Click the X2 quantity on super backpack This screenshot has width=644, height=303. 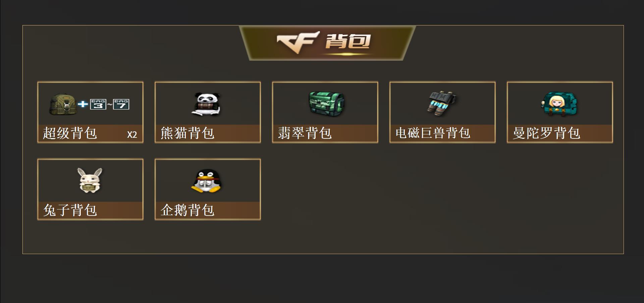point(132,135)
